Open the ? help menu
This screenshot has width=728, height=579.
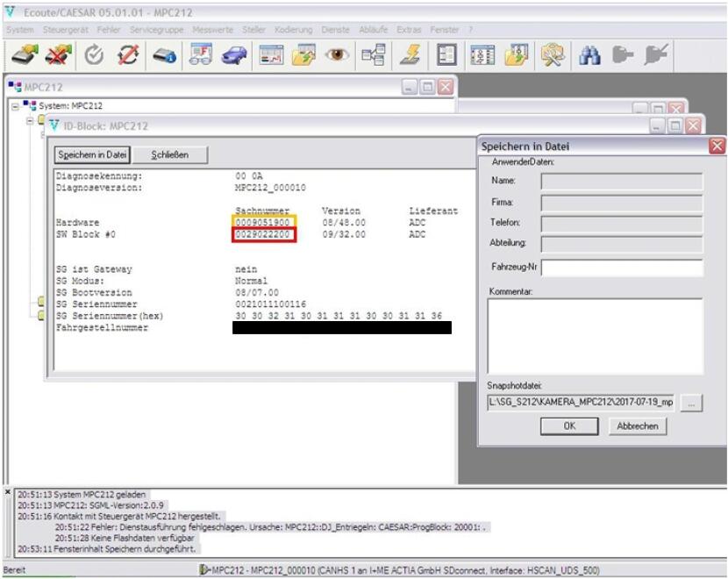(470, 30)
